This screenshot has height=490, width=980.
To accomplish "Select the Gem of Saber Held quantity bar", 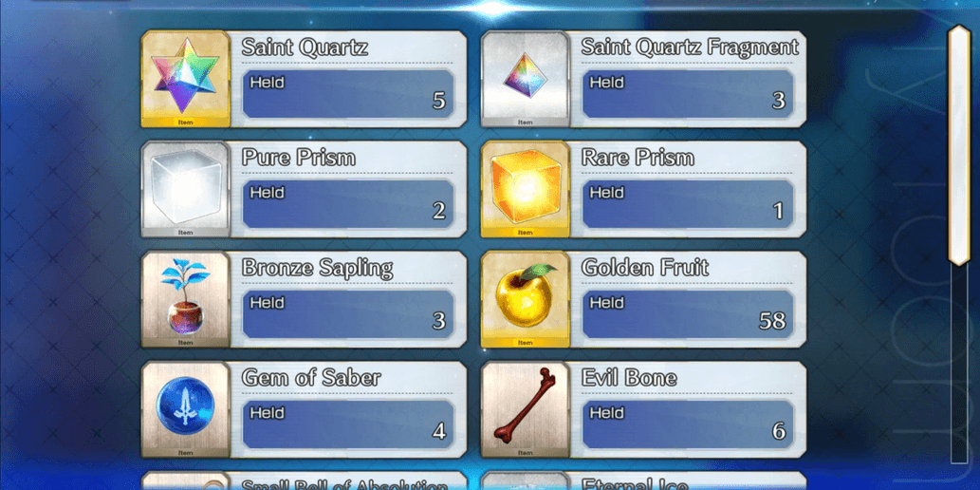I will [348, 424].
